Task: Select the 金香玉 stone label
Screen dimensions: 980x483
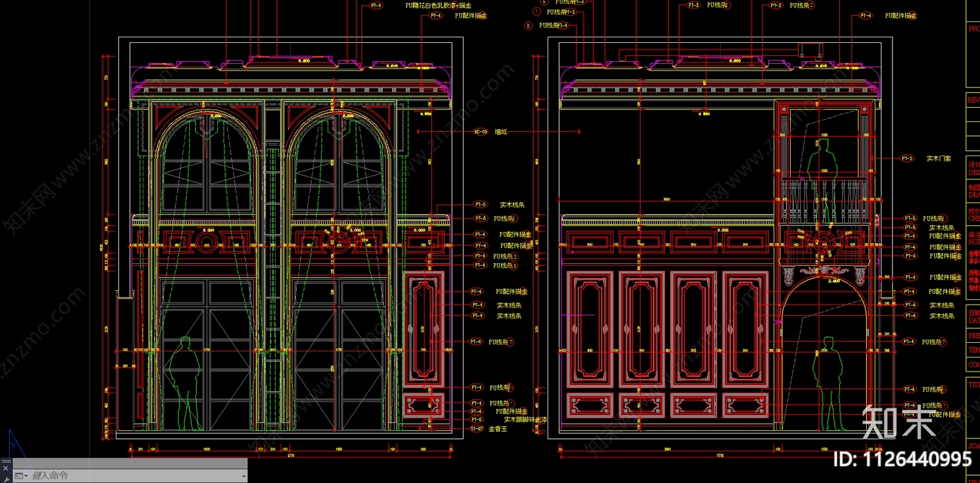Action: click(x=497, y=429)
